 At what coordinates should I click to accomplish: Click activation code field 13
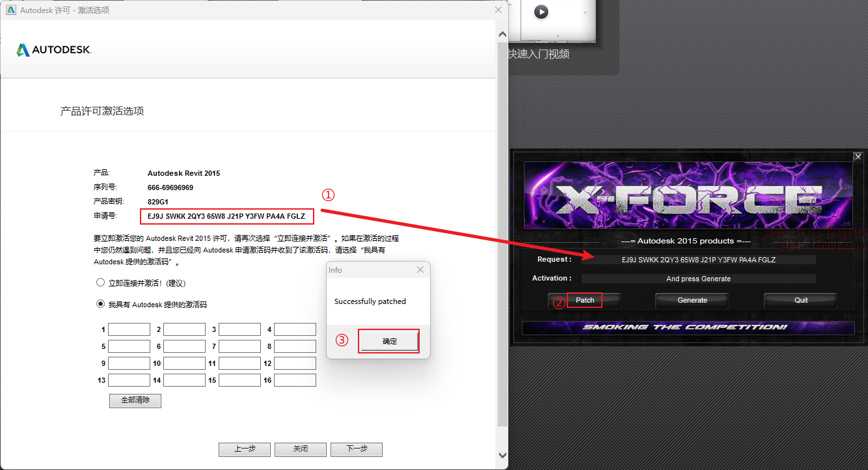(129, 380)
